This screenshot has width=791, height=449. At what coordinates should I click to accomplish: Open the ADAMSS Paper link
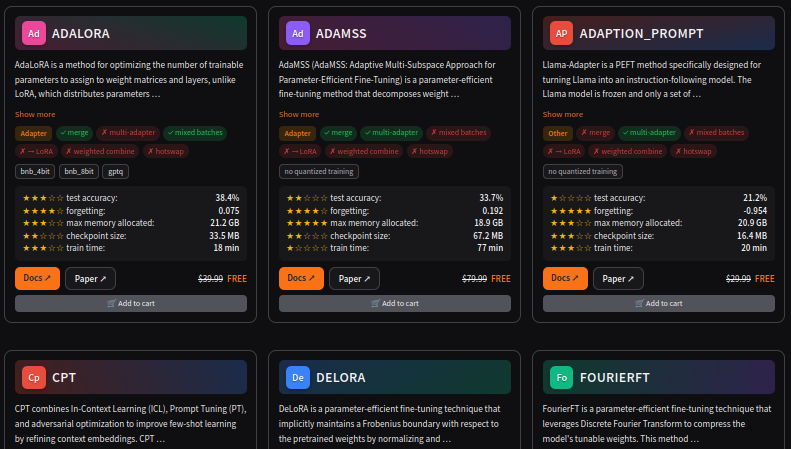[354, 278]
